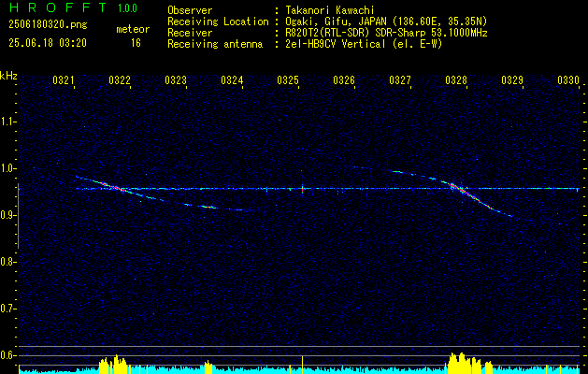Click the 0.7 kHz axis label
588x374 pixels.
tap(7, 309)
